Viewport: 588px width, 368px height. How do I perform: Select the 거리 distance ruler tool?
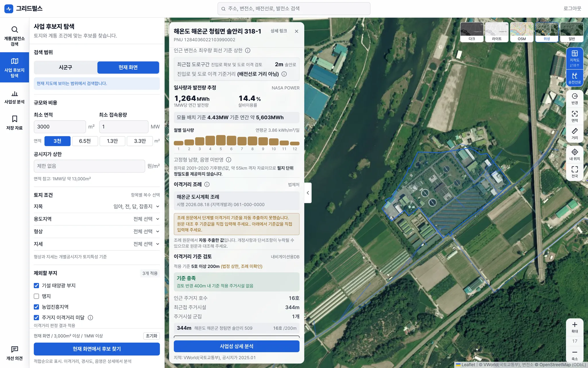click(x=575, y=134)
